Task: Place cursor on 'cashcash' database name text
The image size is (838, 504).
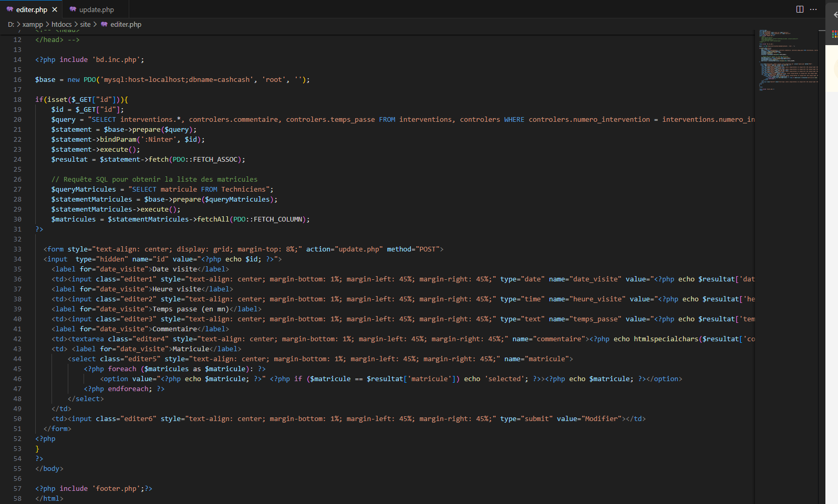Action: coord(233,79)
